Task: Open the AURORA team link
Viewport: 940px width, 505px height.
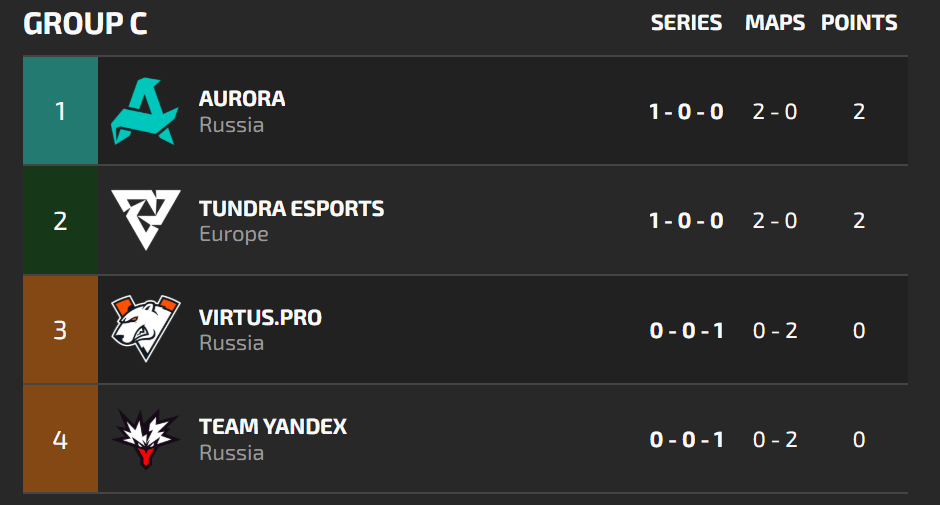Action: [x=242, y=99]
